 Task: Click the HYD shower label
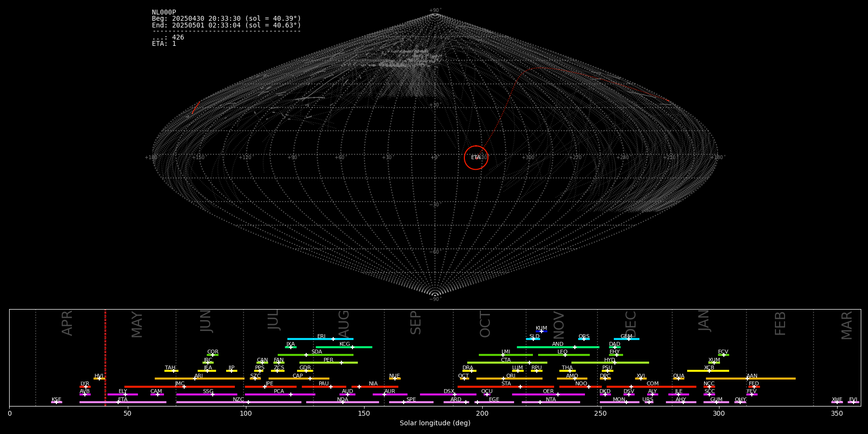pyautogui.click(x=610, y=360)
